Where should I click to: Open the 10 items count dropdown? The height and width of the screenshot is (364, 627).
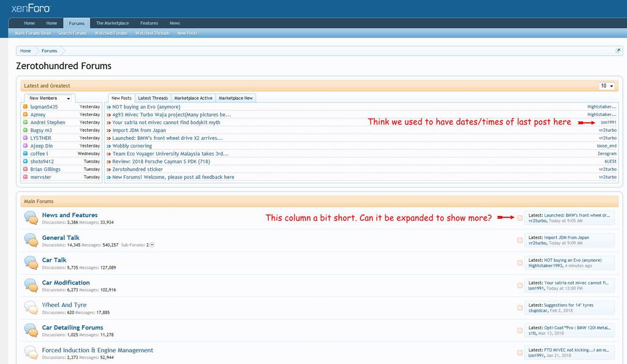coord(607,86)
